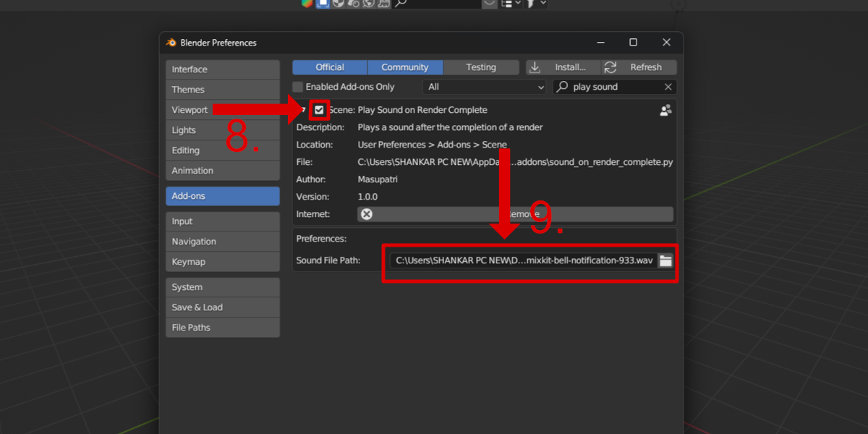Open the Themes preferences section
868x434 pixels.
pyautogui.click(x=223, y=90)
